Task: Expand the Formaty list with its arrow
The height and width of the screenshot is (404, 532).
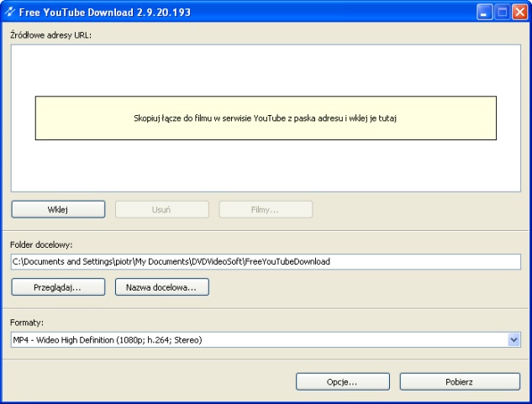Action: pos(514,339)
